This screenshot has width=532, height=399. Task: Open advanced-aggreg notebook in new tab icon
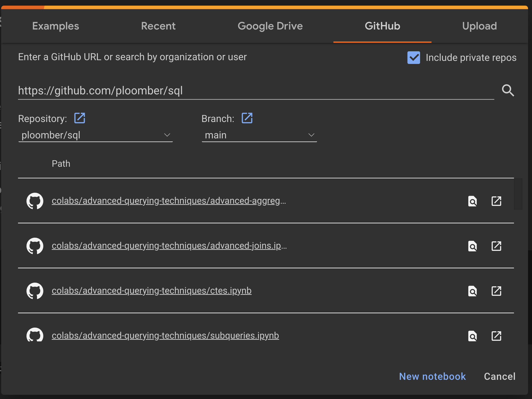pos(496,201)
